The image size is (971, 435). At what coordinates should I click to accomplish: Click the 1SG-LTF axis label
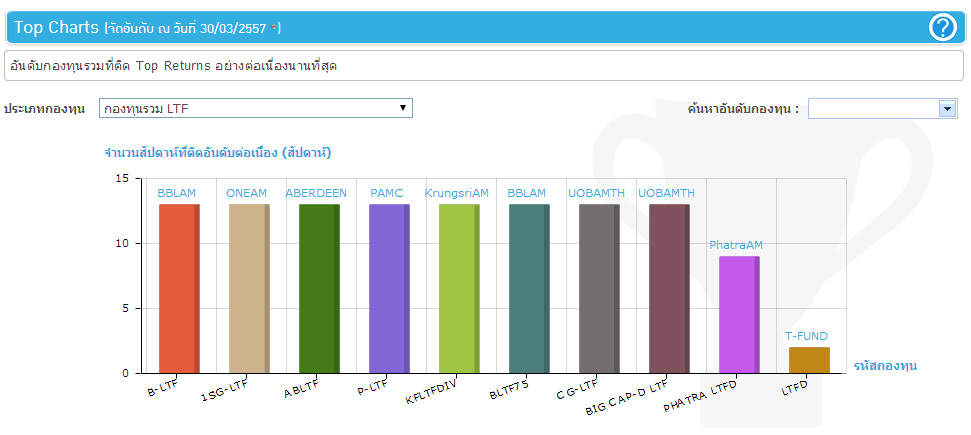coord(227,390)
